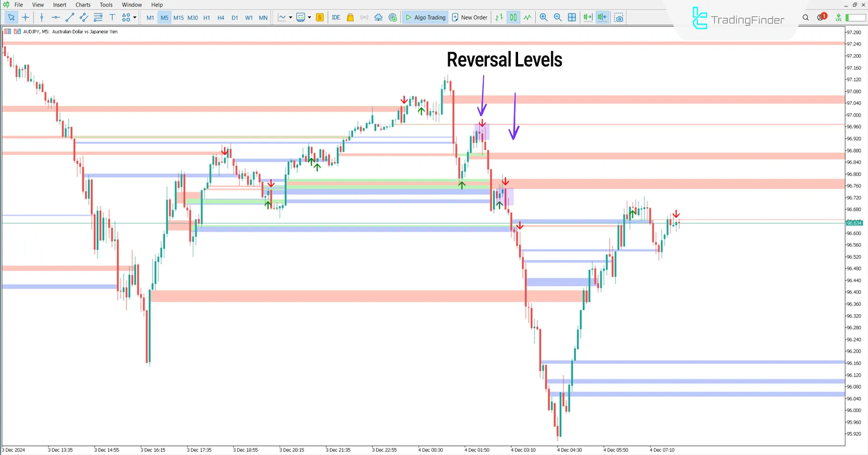868x455 pixels.
Task: Zoom out on the chart
Action: pyautogui.click(x=558, y=17)
